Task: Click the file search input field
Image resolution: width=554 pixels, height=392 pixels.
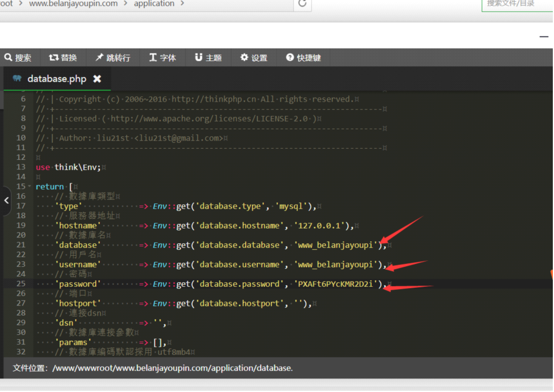Action: pos(517,4)
